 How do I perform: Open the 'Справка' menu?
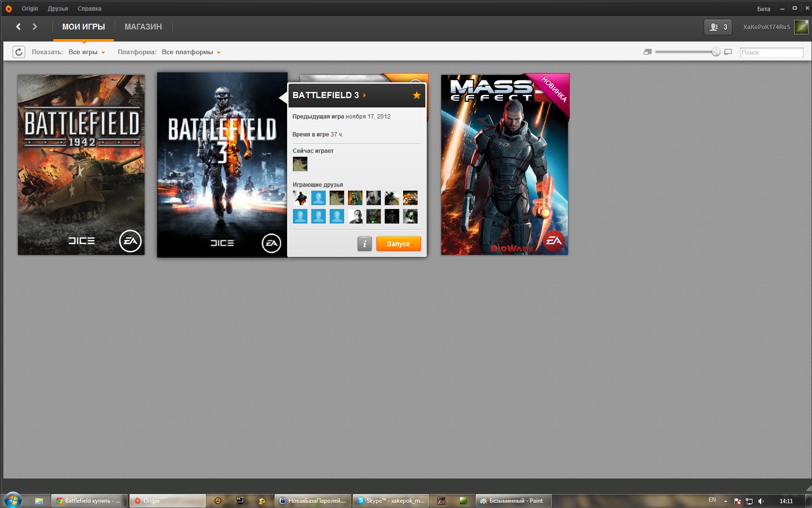click(x=89, y=9)
